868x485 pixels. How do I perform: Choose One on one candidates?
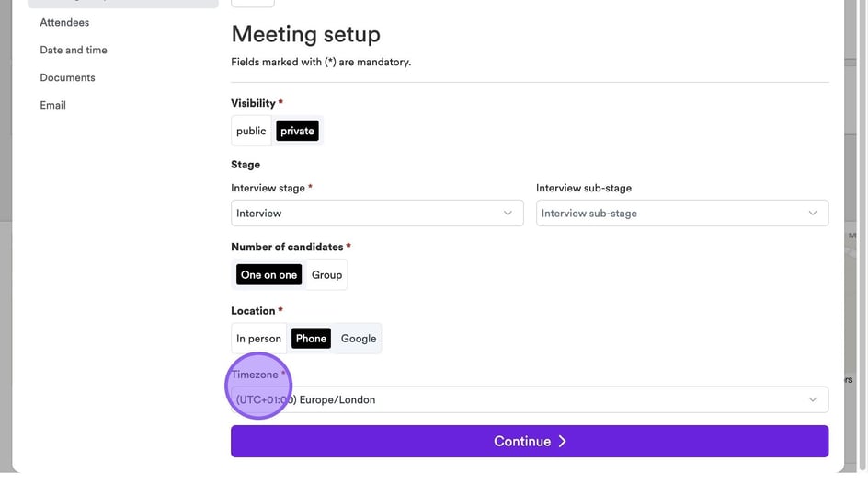point(268,274)
